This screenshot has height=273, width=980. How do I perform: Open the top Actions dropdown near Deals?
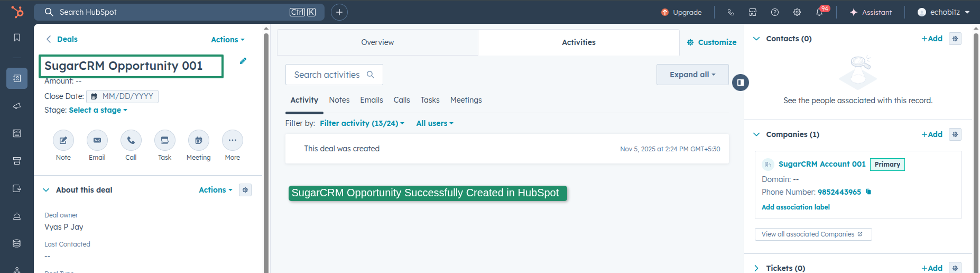[228, 40]
